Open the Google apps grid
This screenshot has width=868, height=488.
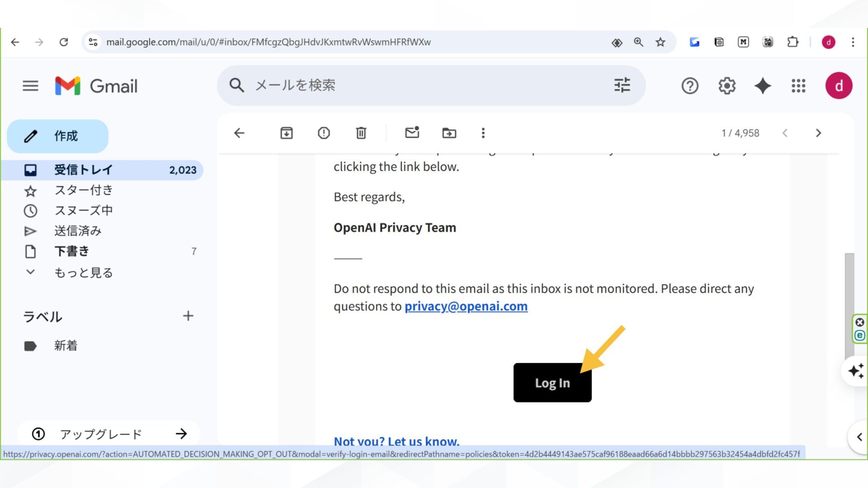pos(798,86)
